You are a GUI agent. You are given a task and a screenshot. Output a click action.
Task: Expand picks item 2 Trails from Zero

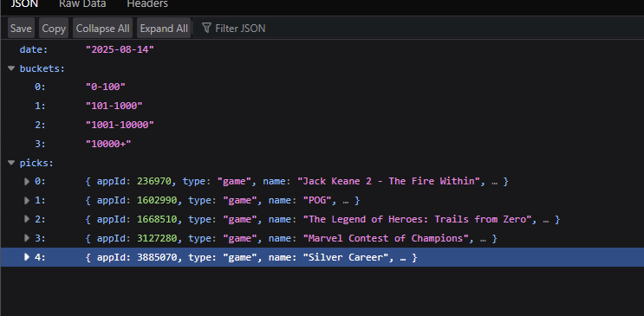[x=27, y=219]
